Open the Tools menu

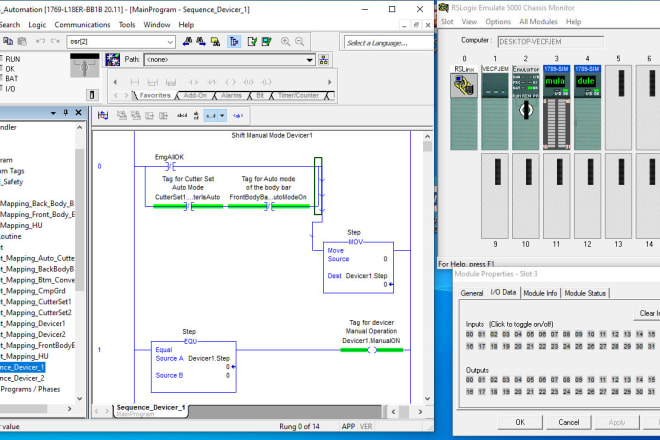(127, 25)
